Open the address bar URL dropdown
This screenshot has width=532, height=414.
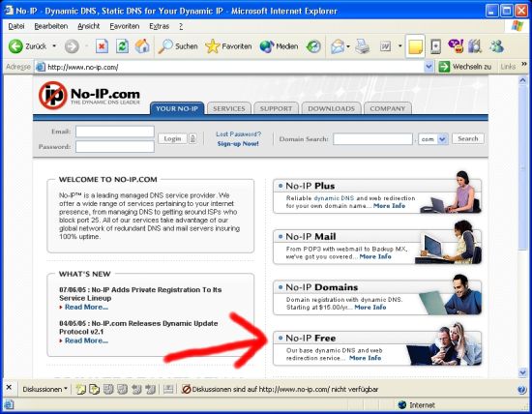[429, 67]
